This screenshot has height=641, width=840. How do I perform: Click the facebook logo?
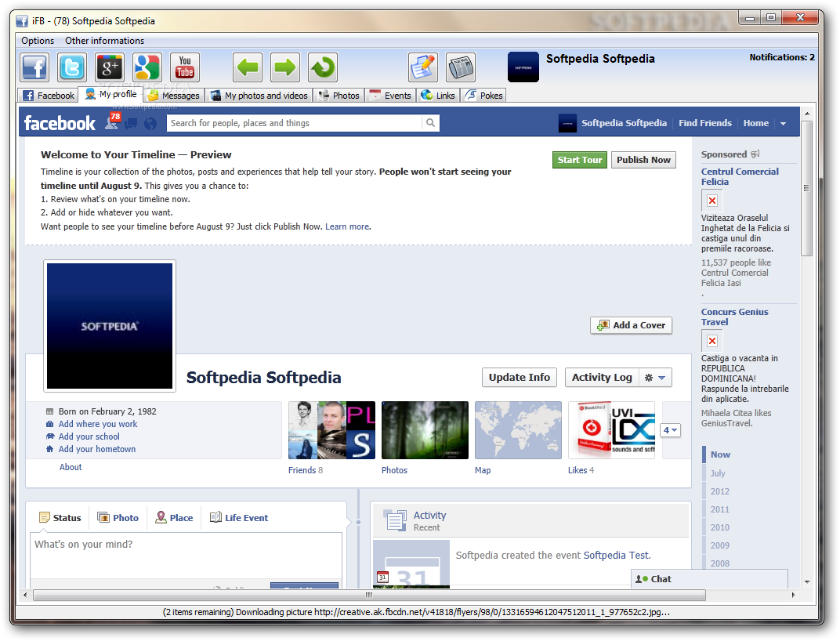click(x=60, y=123)
